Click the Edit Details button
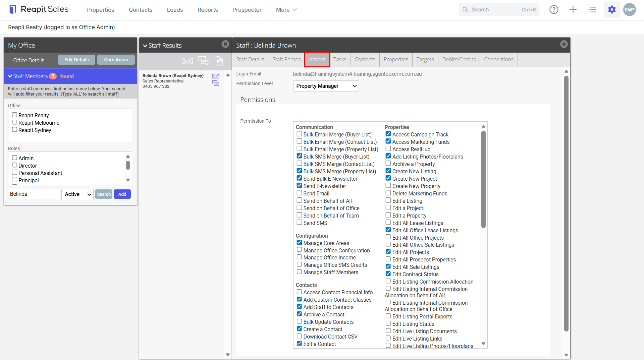644x362 pixels. pyautogui.click(x=76, y=60)
